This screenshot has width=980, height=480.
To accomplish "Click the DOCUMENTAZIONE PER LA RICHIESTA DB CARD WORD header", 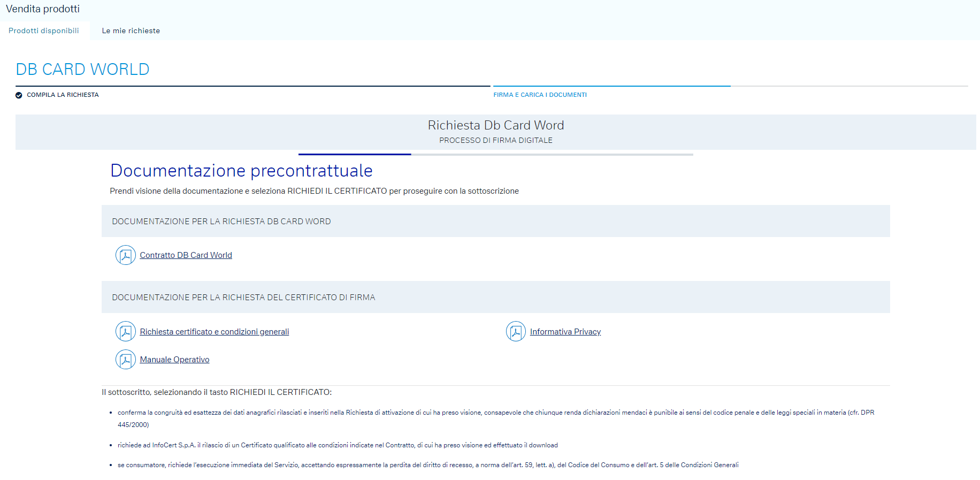I will click(221, 222).
